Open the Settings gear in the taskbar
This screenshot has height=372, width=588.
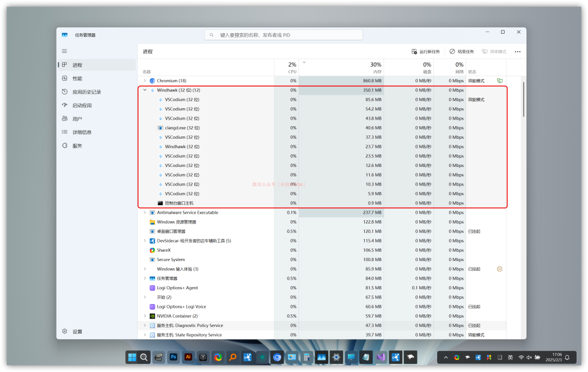[x=336, y=357]
